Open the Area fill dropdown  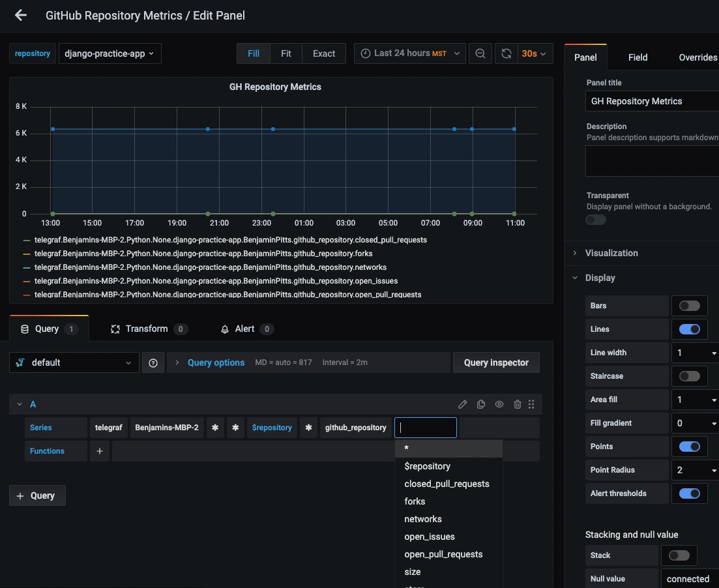695,400
